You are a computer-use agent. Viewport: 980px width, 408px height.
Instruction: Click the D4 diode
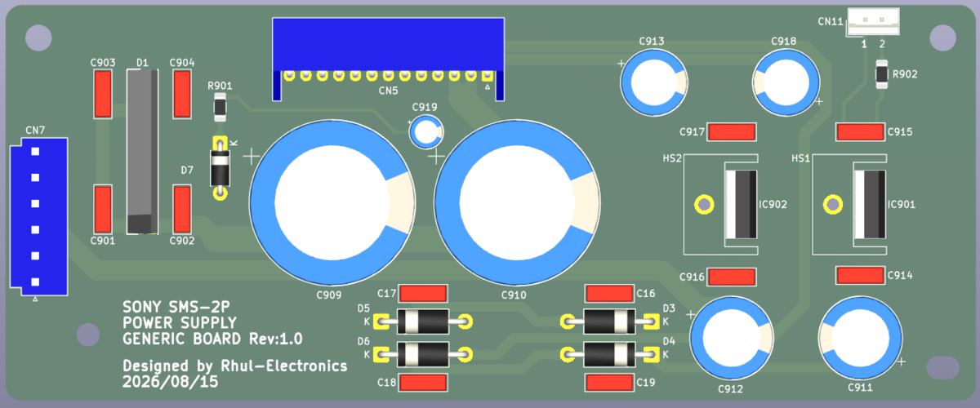[610, 354]
